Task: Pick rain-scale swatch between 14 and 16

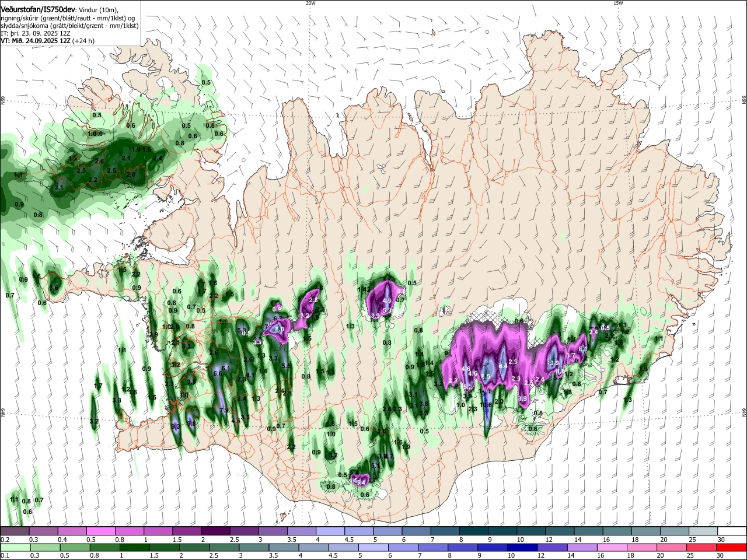Action: [584, 547]
